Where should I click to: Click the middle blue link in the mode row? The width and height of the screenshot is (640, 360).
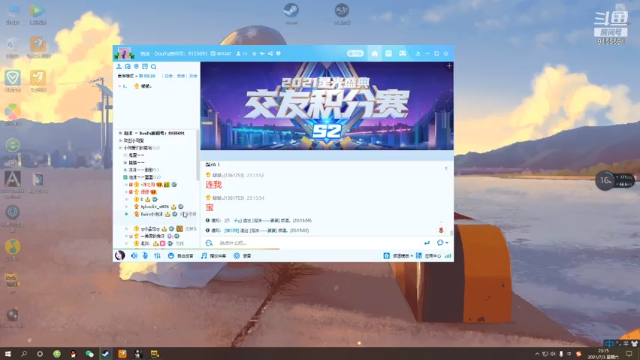(x=181, y=76)
